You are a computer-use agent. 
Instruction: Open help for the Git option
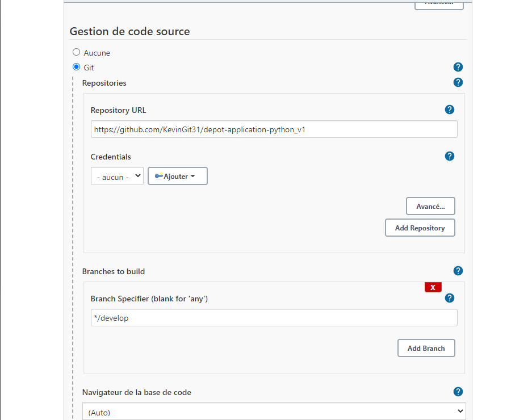(458, 67)
